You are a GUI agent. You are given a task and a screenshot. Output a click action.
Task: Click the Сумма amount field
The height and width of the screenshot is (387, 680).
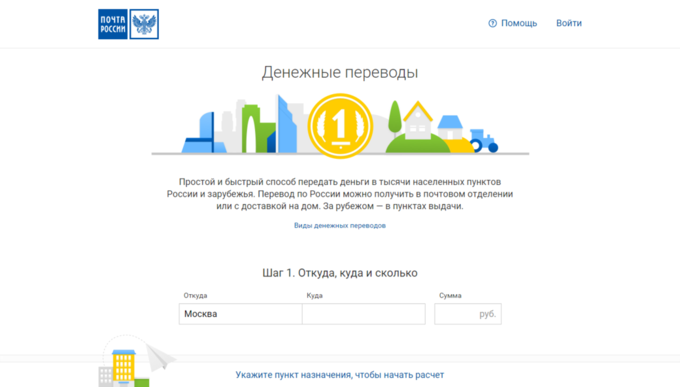468,314
